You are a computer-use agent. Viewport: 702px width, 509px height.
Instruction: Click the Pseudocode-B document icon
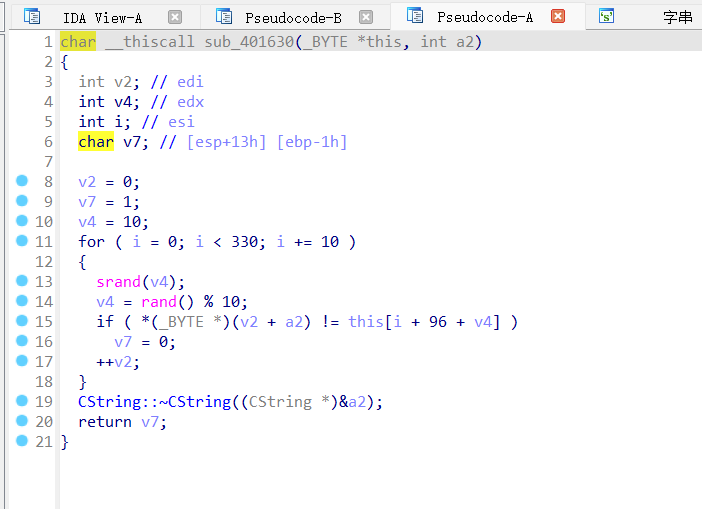(224, 17)
